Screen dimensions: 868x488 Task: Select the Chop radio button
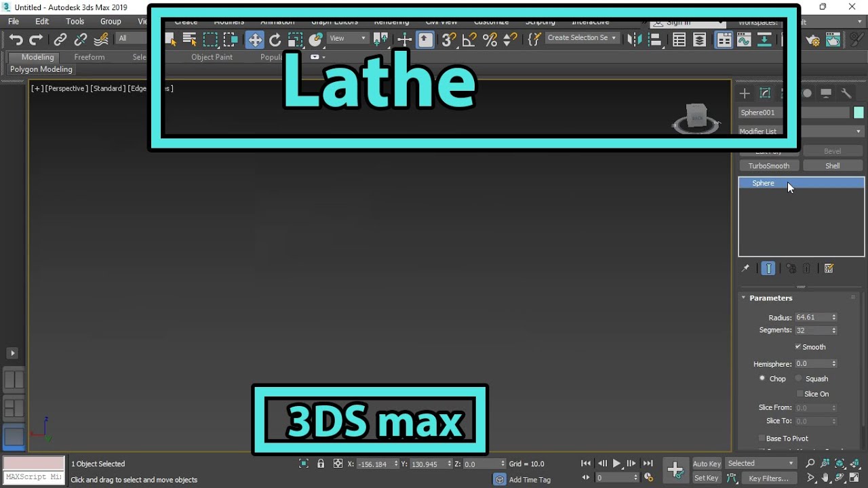(x=762, y=378)
